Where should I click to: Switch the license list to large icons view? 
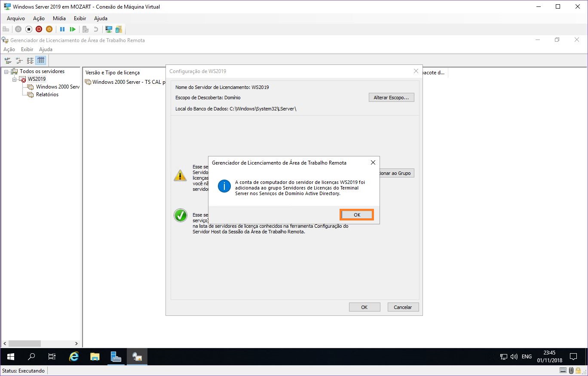click(x=8, y=61)
